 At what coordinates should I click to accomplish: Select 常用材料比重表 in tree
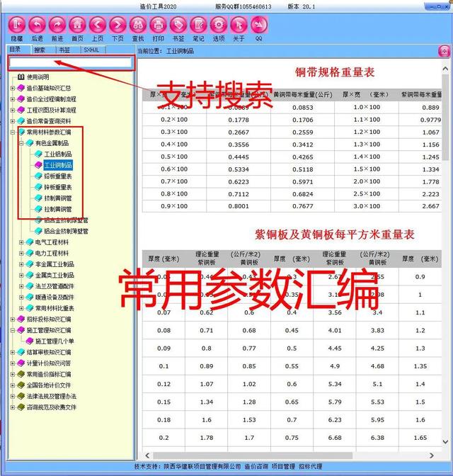coord(55,308)
